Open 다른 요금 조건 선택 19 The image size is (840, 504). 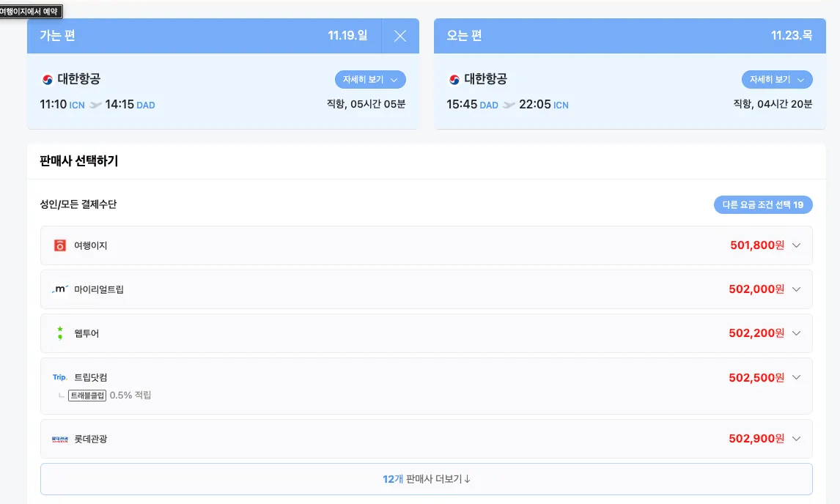tap(763, 204)
